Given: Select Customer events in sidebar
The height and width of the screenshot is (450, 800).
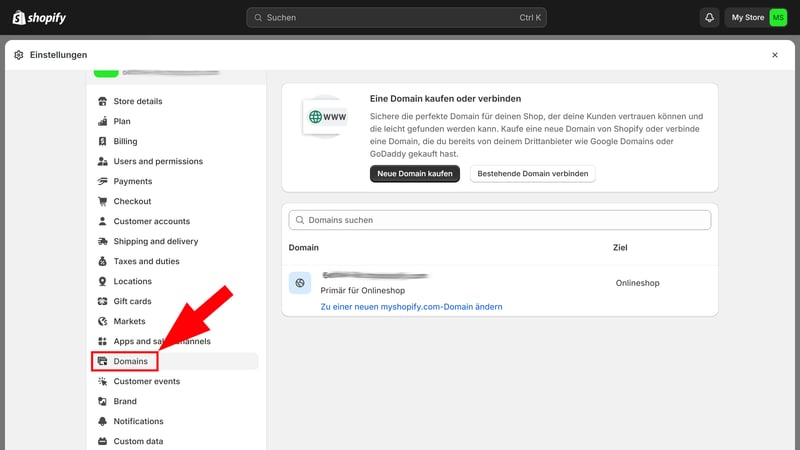Looking at the screenshot, I should coord(146,381).
